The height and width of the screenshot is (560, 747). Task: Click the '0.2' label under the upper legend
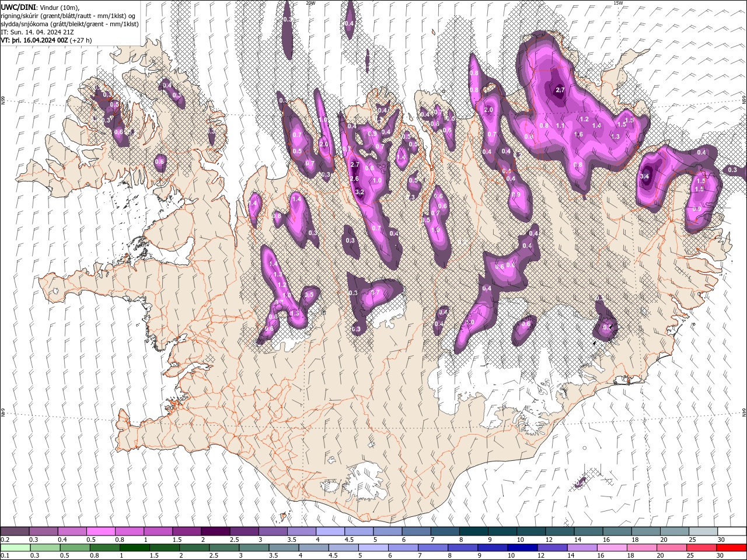pos(5,540)
